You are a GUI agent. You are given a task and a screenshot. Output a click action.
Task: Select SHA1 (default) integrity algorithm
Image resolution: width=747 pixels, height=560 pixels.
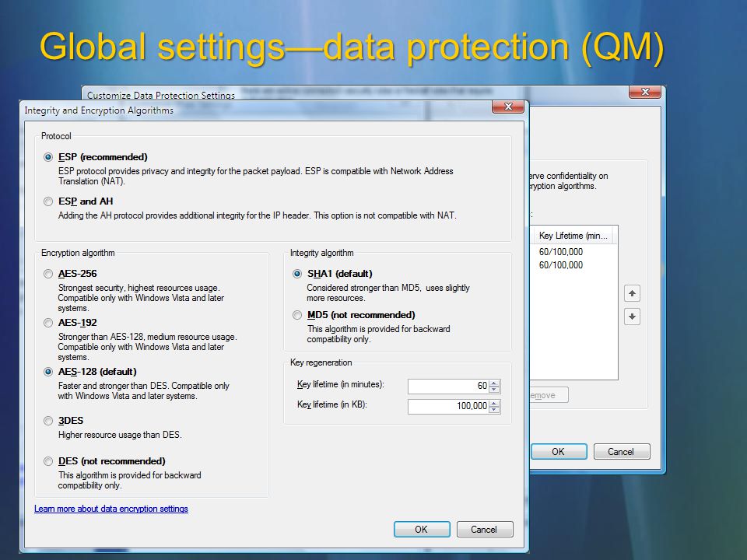(x=297, y=274)
